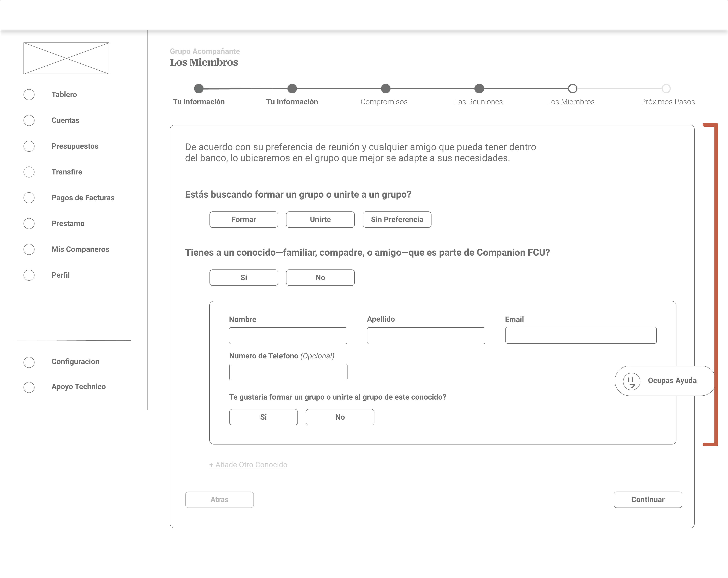
Task: Pick Sin Preferencia option
Action: [397, 220]
